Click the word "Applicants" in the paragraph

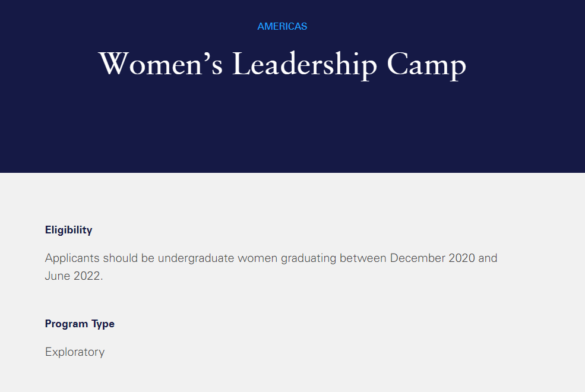click(72, 258)
